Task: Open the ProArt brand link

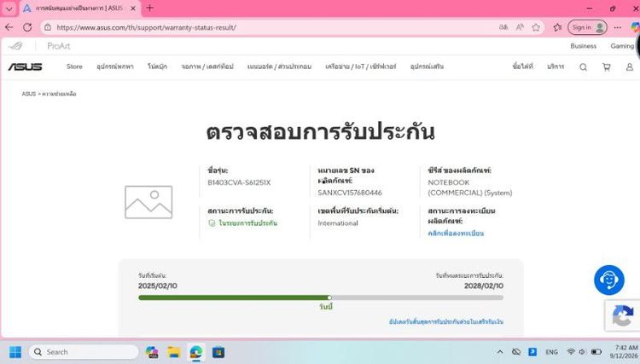Action: tap(59, 46)
